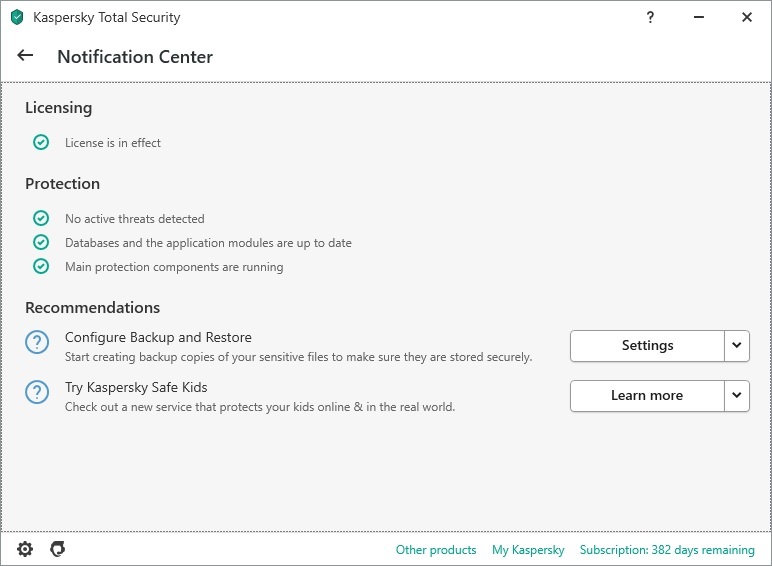The width and height of the screenshot is (772, 566).
Task: Click the Configure Backup and Restore title
Action: click(x=158, y=337)
